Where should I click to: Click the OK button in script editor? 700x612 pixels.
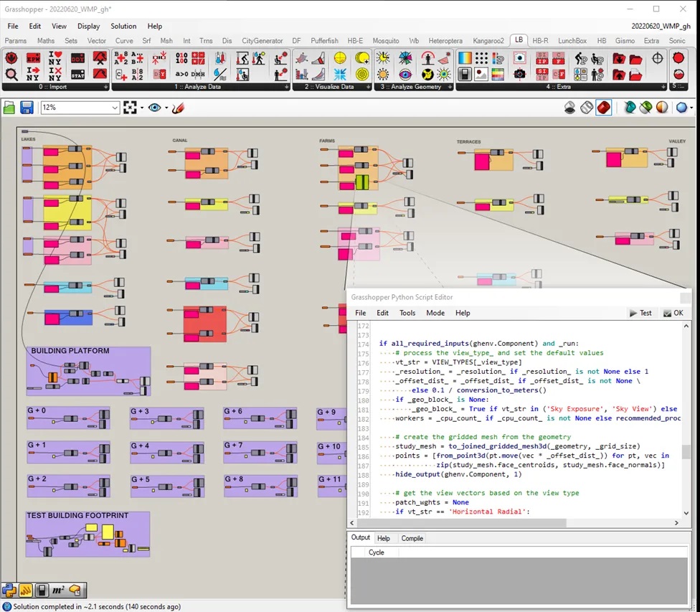pos(673,313)
